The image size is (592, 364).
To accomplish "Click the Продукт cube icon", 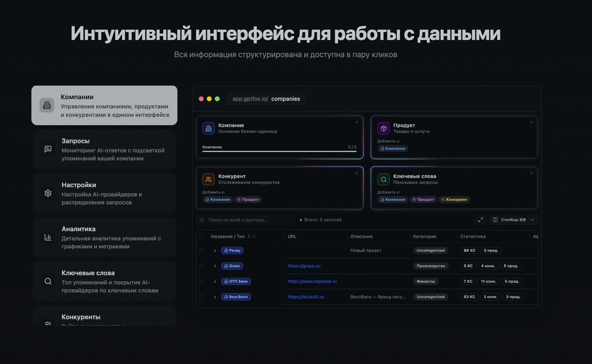I will coord(383,128).
